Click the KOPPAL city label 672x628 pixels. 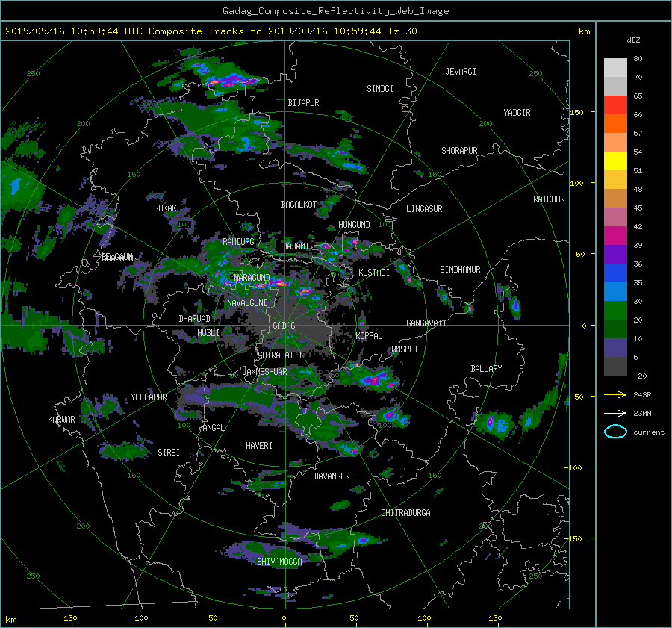click(369, 336)
